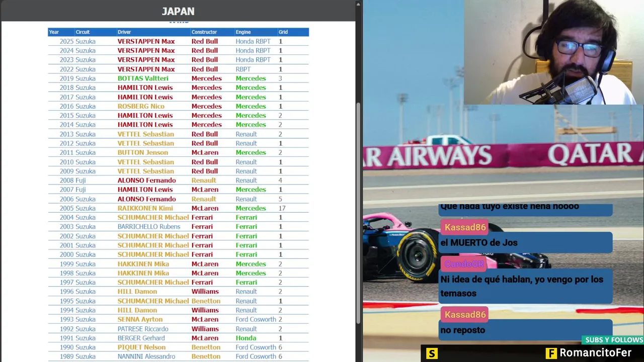Sort by the Circuit column header
The width and height of the screenshot is (644, 362).
click(x=83, y=32)
